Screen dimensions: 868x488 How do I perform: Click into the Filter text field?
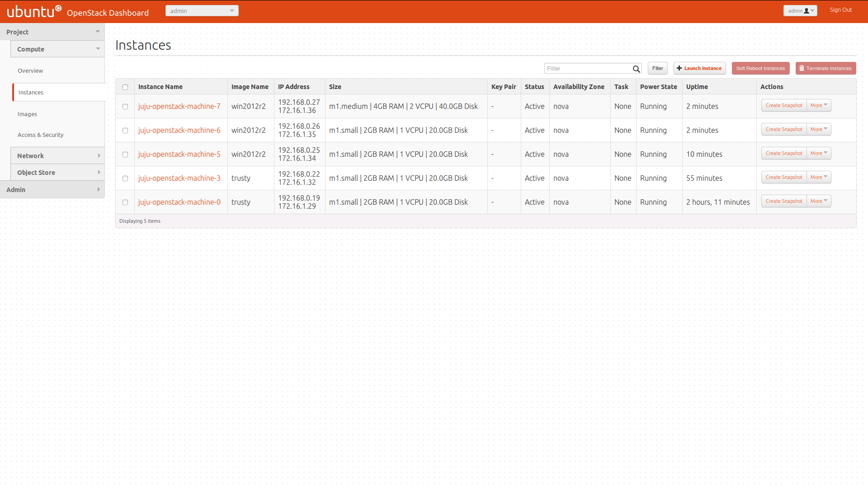[588, 69]
